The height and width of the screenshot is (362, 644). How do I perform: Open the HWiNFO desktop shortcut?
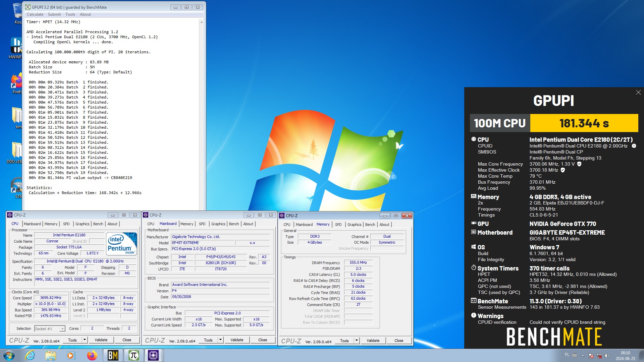click(16, 48)
